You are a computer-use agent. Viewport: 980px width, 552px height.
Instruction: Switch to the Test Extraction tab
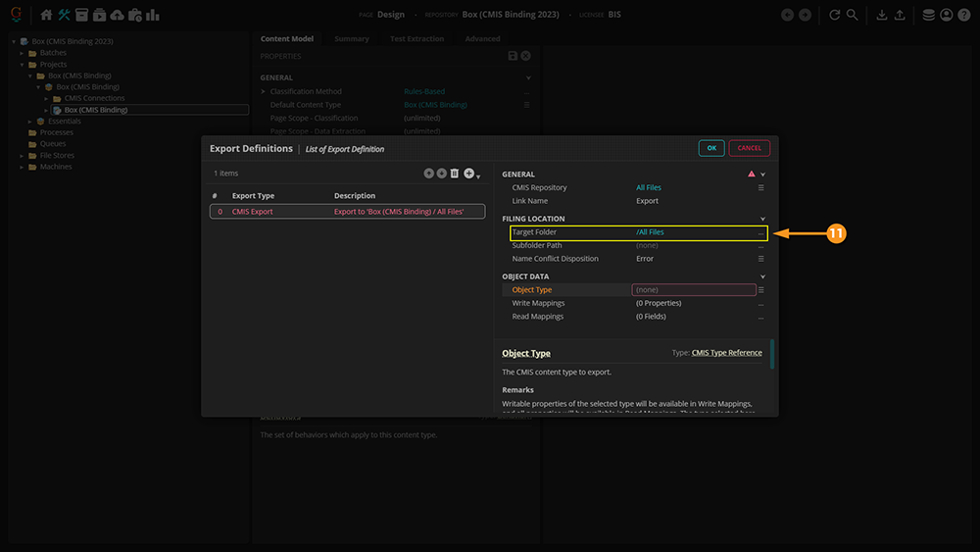pos(416,39)
